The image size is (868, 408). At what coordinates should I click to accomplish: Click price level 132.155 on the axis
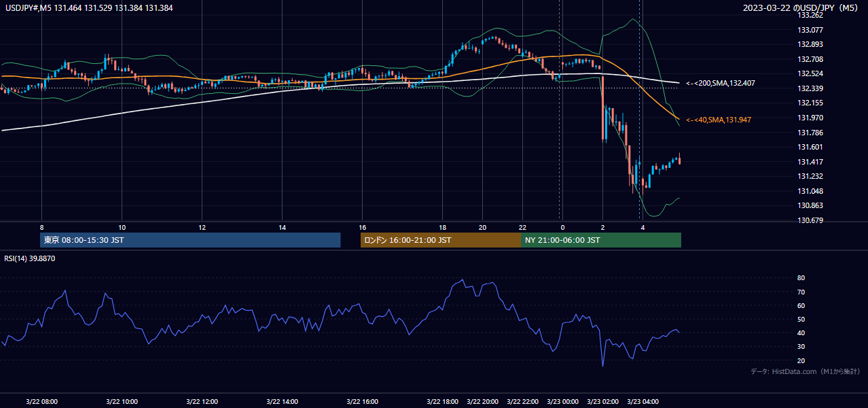point(810,103)
